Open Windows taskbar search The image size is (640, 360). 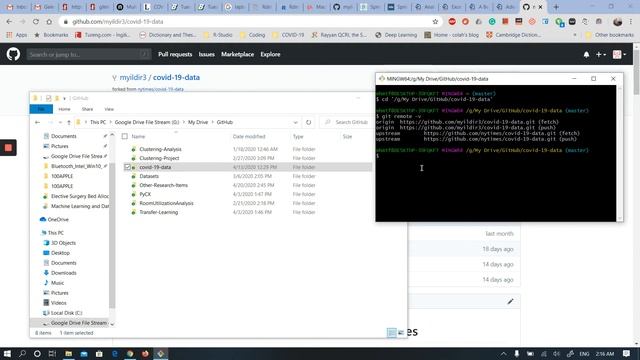click(x=22, y=353)
